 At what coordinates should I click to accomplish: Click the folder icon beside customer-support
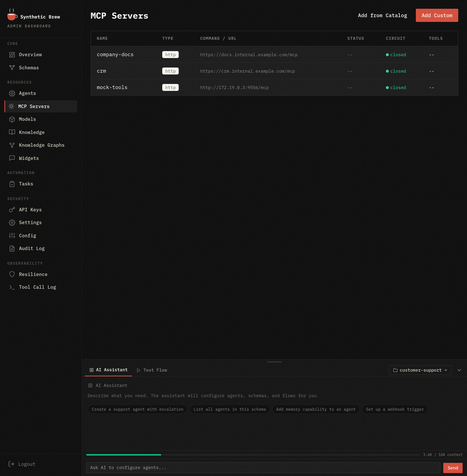395,370
